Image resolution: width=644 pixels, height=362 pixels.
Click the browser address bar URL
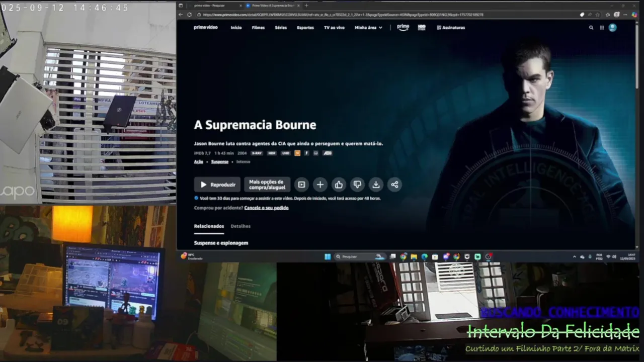coord(343,15)
